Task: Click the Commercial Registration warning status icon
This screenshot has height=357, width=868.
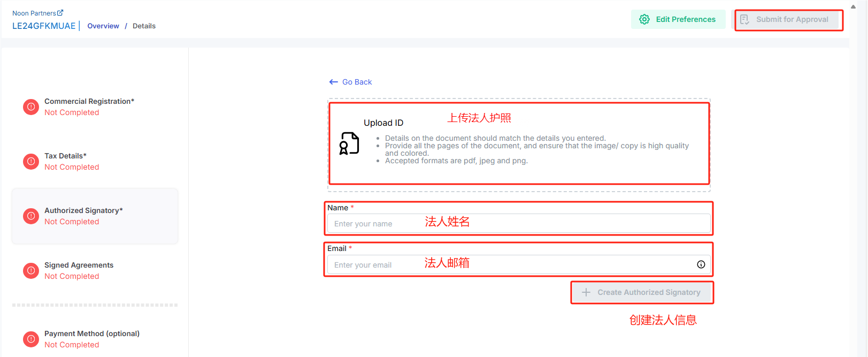Action: click(x=31, y=107)
